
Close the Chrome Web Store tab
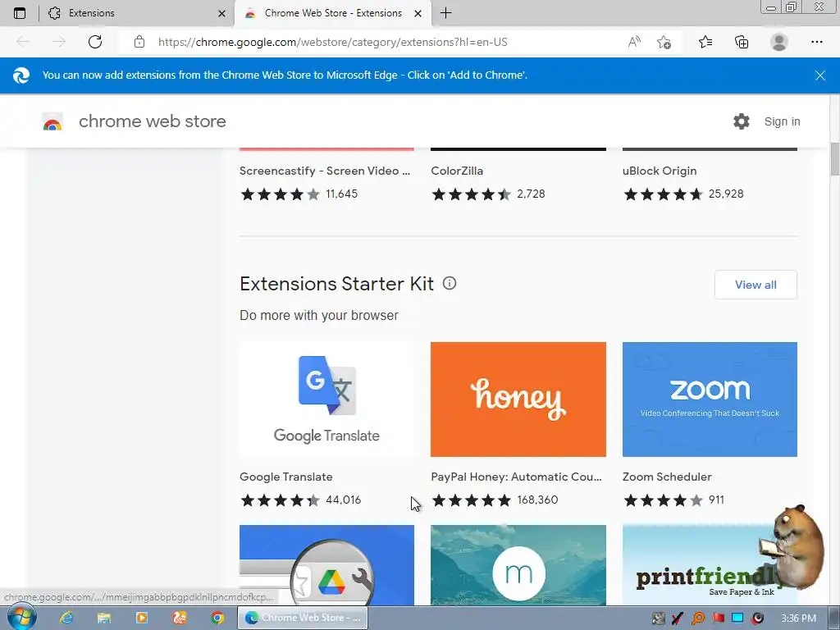[418, 13]
